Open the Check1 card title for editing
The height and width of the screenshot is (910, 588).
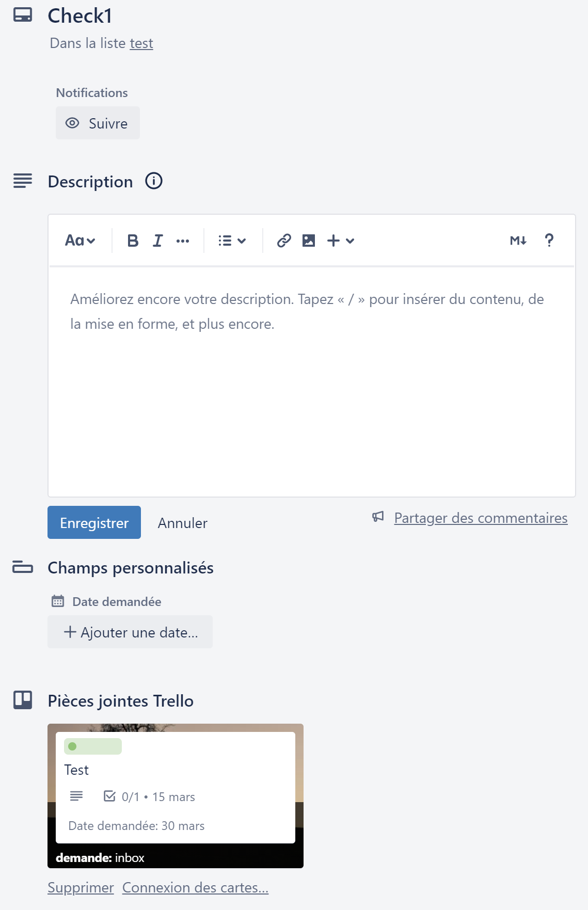click(x=80, y=16)
